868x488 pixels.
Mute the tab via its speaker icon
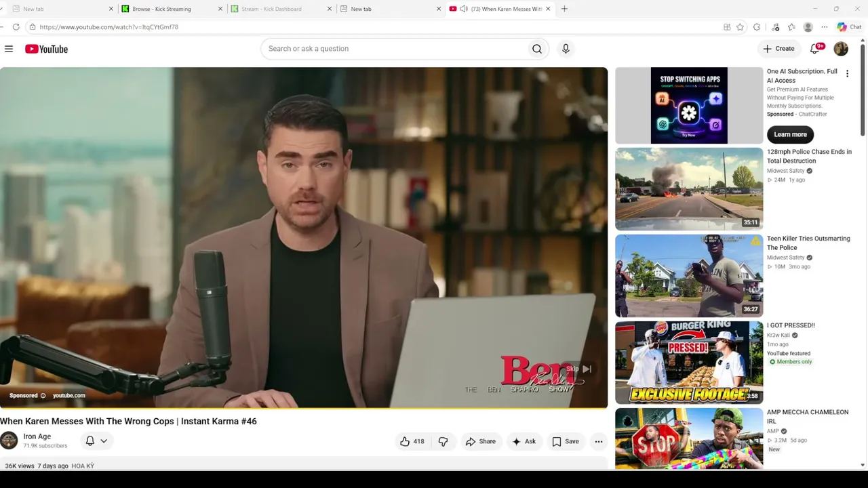(x=464, y=9)
